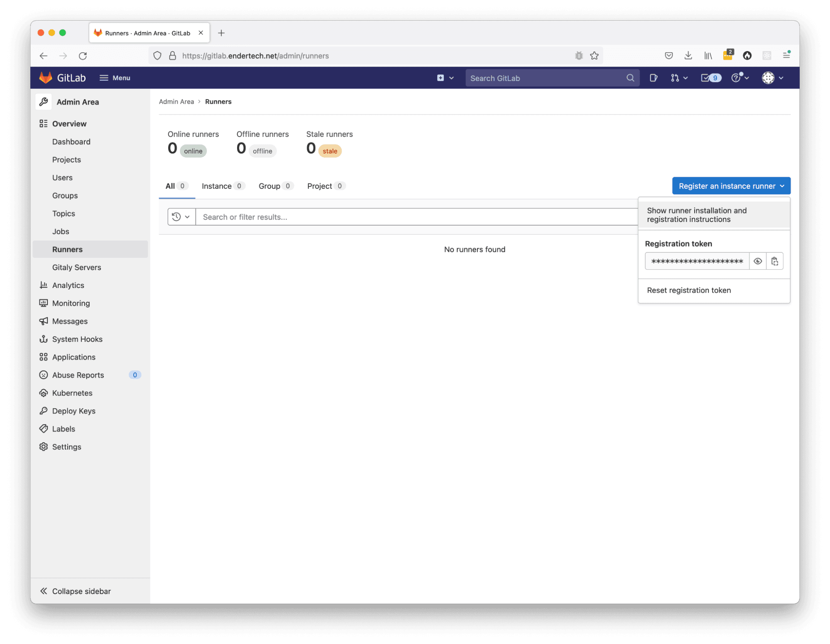Reveal the registration token with eye icon

(757, 261)
